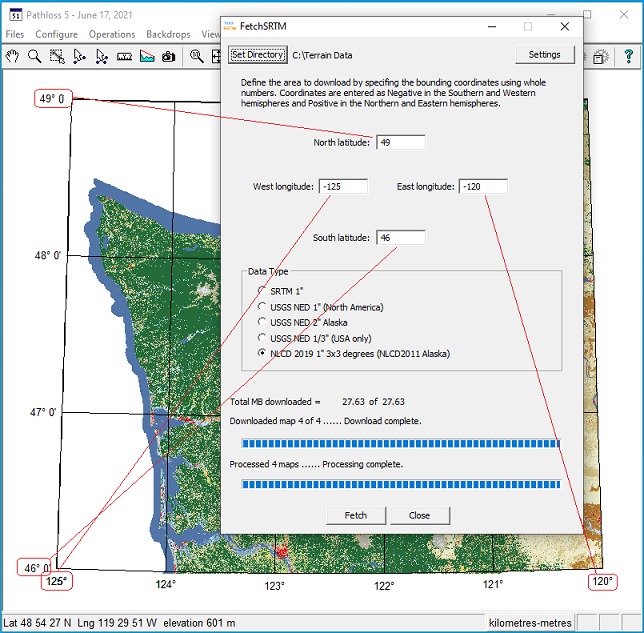Click the North latitude input field

[x=400, y=142]
